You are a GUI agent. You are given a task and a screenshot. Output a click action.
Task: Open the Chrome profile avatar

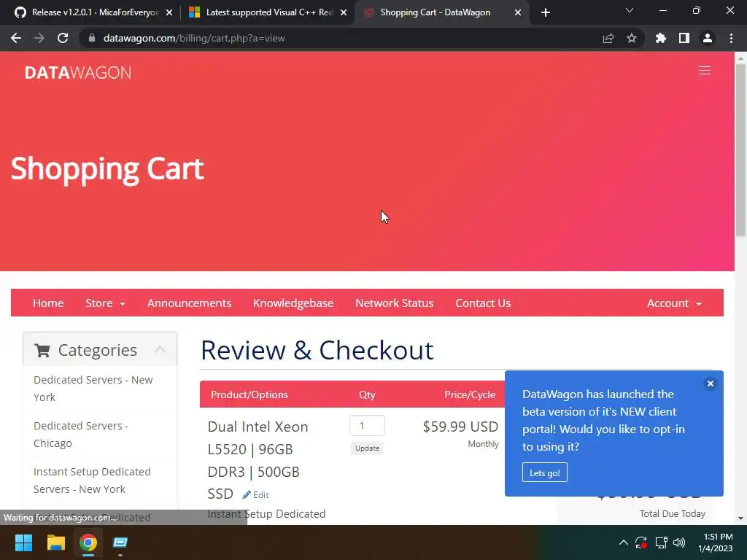point(708,38)
